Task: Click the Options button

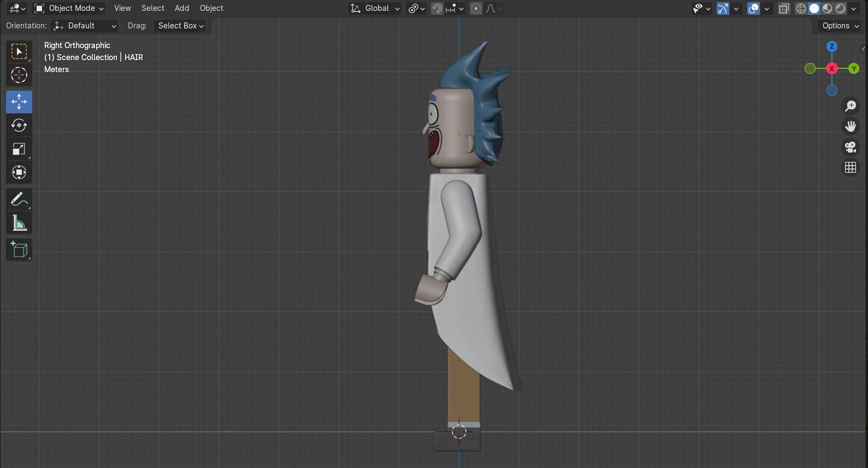Action: pos(840,26)
